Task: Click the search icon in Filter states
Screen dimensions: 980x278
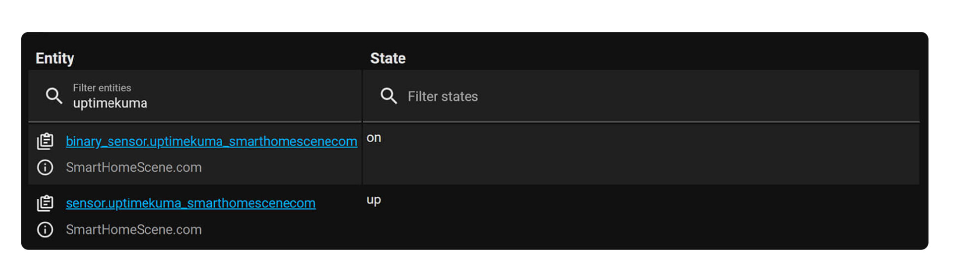Action: [x=389, y=96]
